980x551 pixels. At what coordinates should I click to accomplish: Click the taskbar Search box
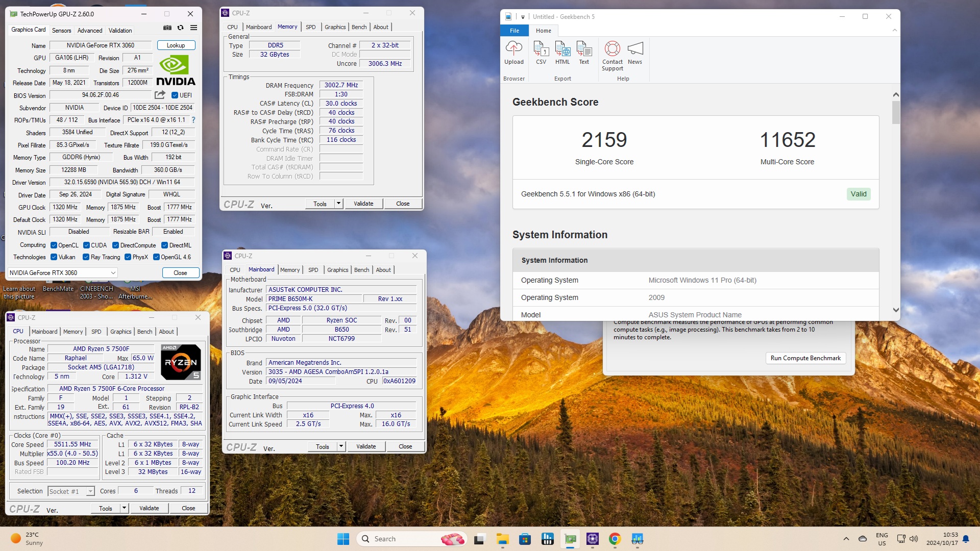(412, 539)
